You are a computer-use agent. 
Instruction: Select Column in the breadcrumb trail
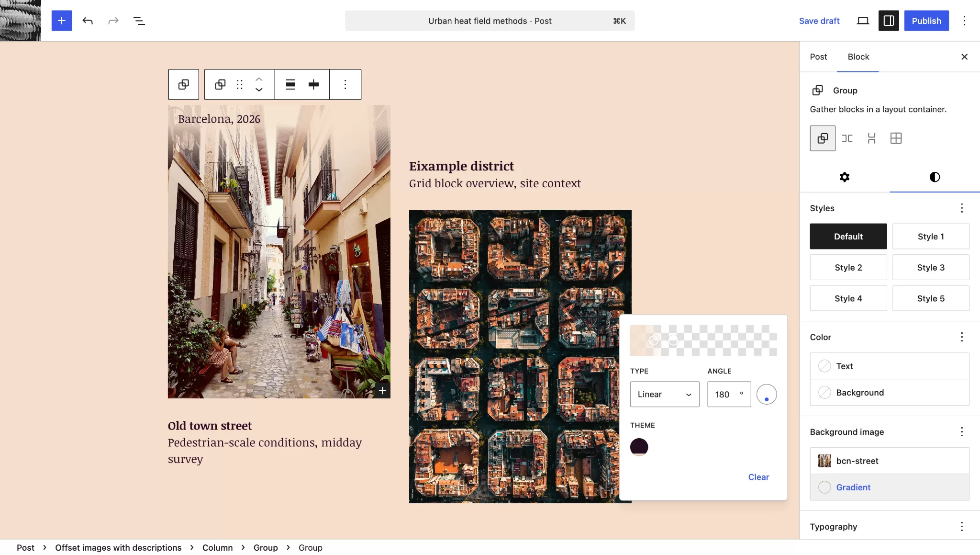(217, 547)
